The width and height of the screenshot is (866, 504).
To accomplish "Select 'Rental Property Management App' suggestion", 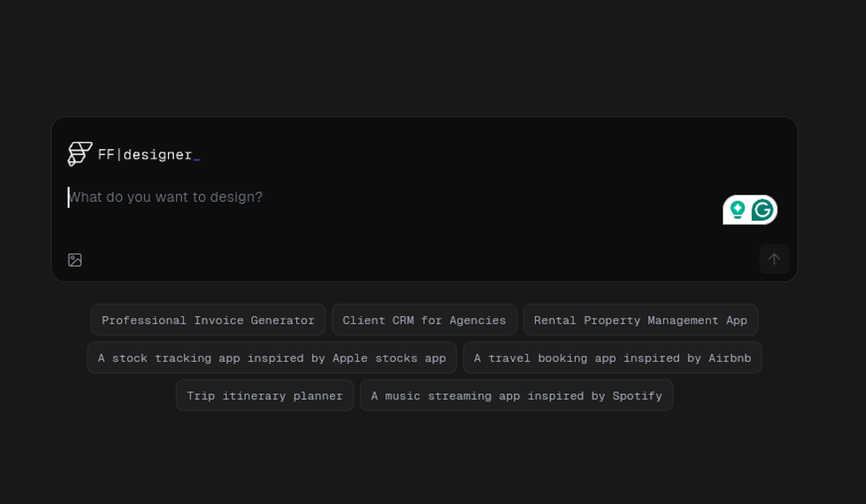I will tap(640, 320).
